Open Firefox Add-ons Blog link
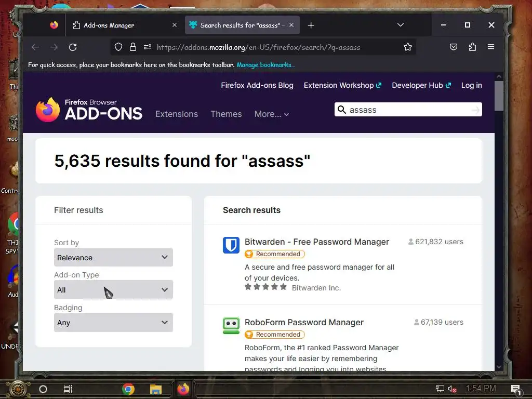This screenshot has width=532, height=399. pos(257,86)
